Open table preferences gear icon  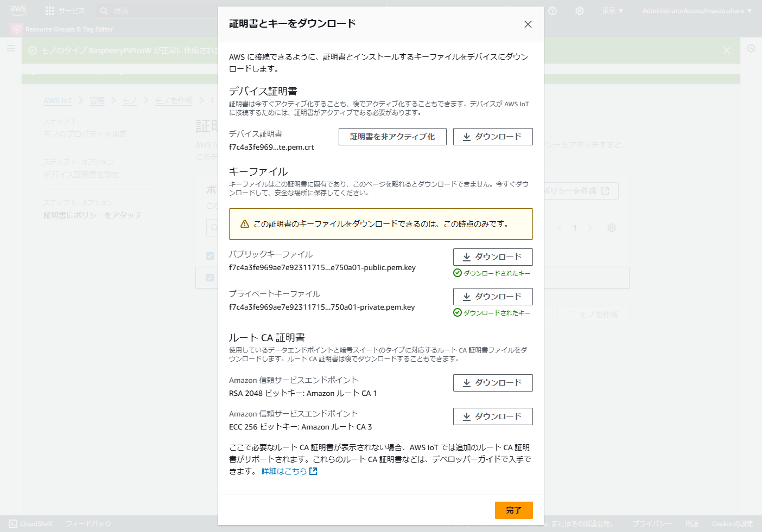pyautogui.click(x=612, y=228)
